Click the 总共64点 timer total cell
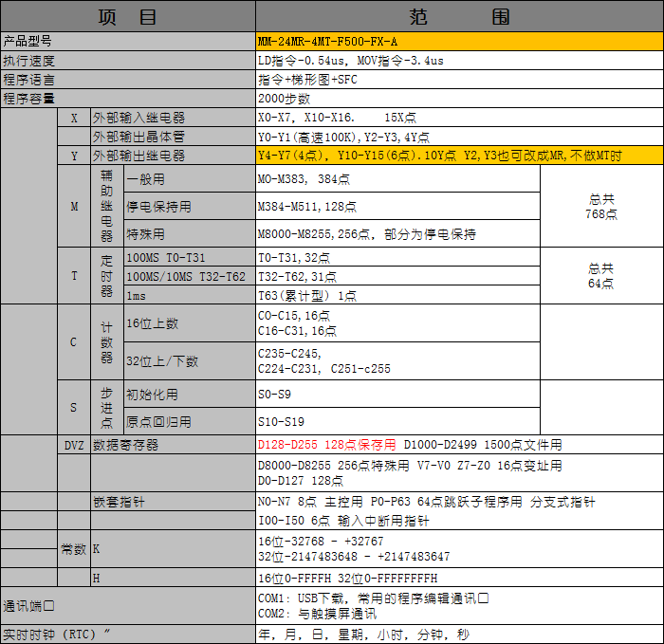 pyautogui.click(x=601, y=276)
